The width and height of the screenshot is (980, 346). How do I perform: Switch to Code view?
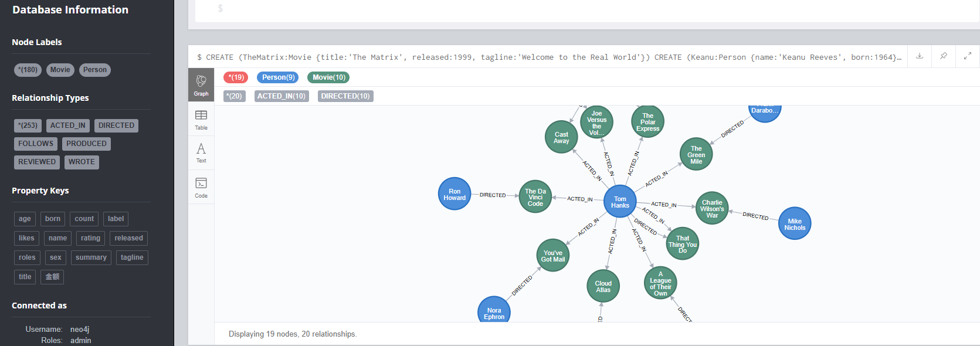tap(201, 187)
